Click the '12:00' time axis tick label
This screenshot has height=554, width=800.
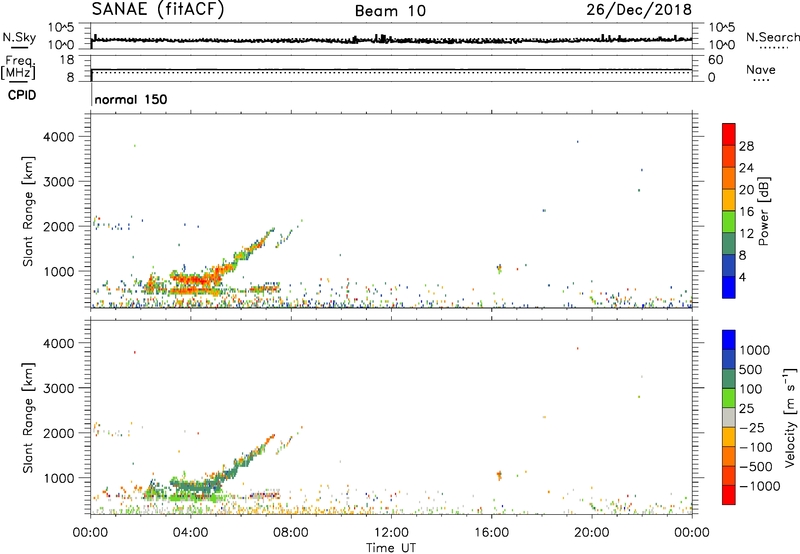[x=391, y=533]
